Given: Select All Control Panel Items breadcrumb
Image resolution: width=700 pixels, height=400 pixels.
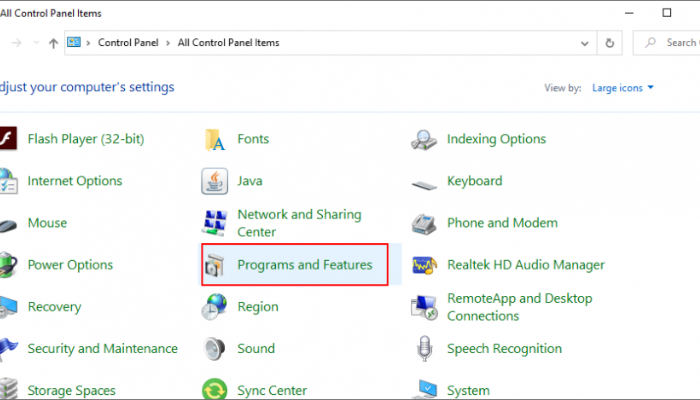Looking at the screenshot, I should [x=229, y=42].
